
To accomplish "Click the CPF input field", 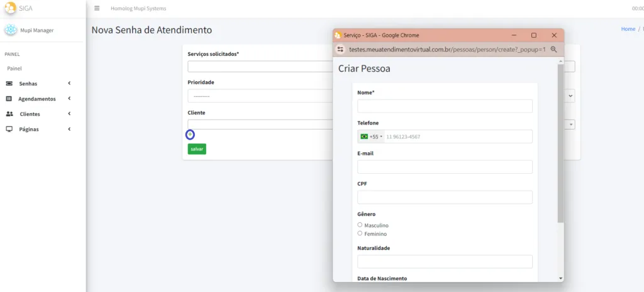I will (445, 197).
